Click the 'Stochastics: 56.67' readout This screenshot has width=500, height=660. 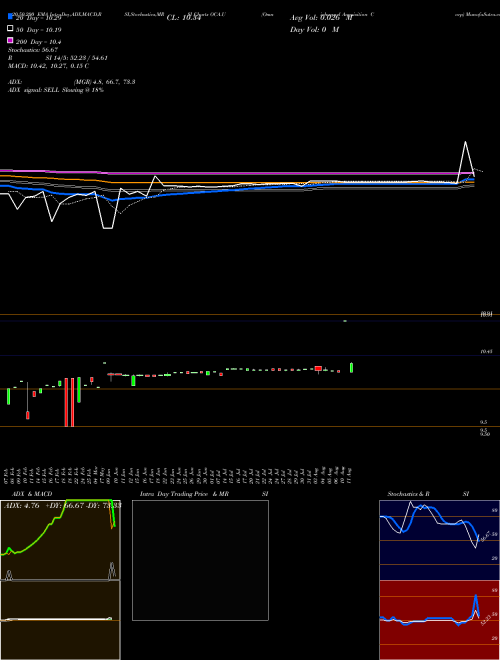click(33, 50)
